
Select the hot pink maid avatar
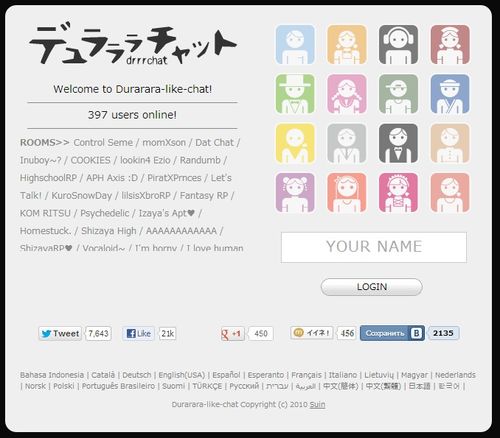click(x=398, y=193)
